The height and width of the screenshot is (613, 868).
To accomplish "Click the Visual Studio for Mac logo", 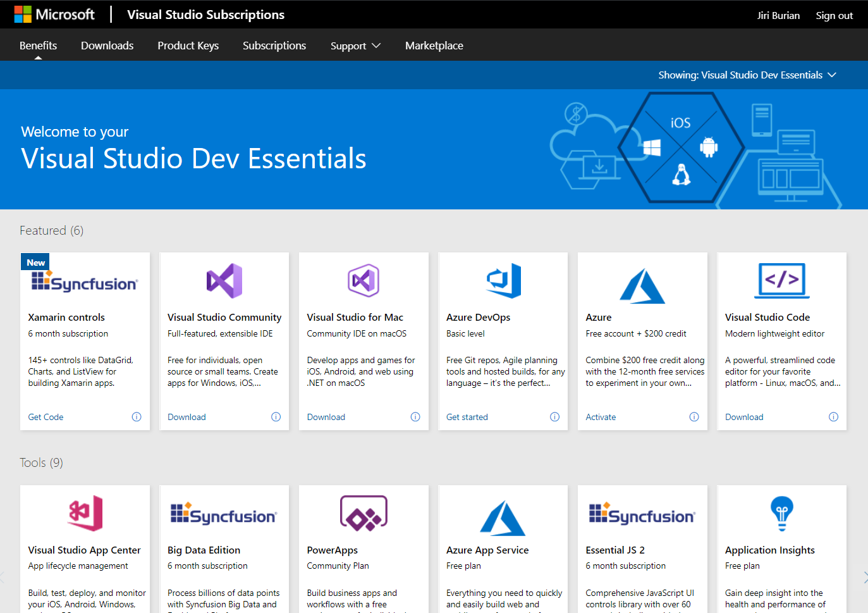I will point(364,281).
